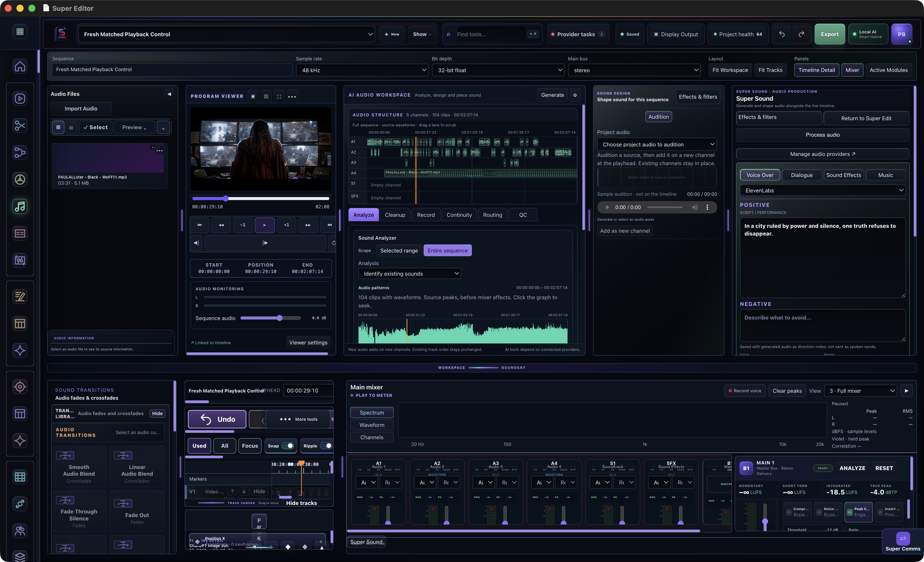924x562 pixels.
Task: Open the scissors cut tool in sidebar
Action: (x=20, y=125)
